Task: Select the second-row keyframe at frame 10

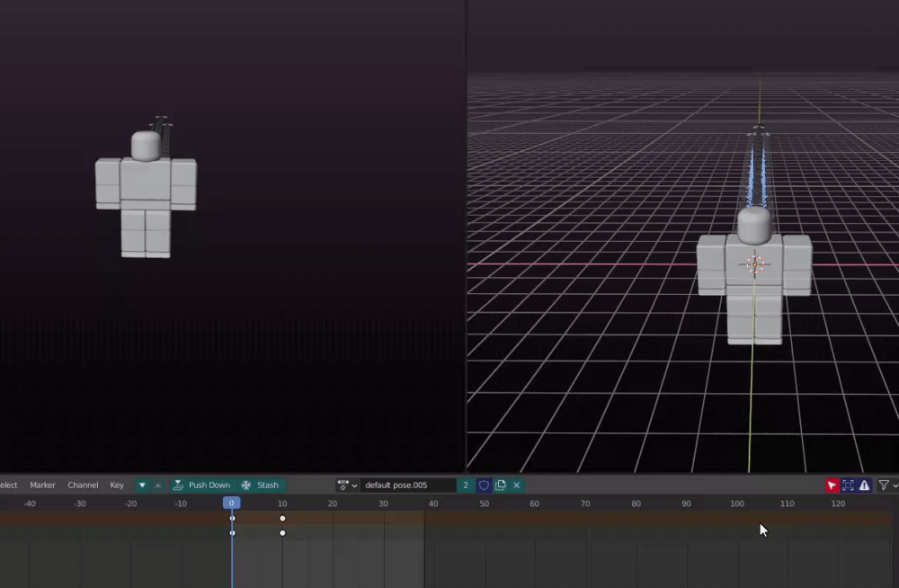Action: click(x=282, y=533)
